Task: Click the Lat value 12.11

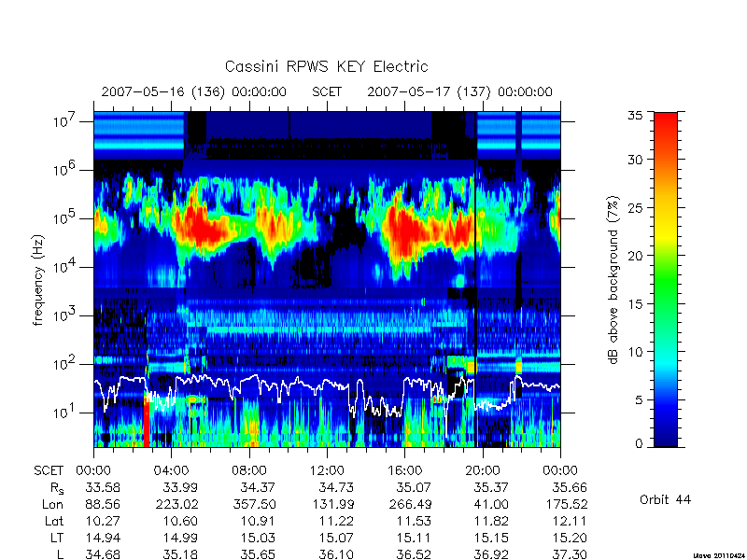Action: click(x=570, y=521)
